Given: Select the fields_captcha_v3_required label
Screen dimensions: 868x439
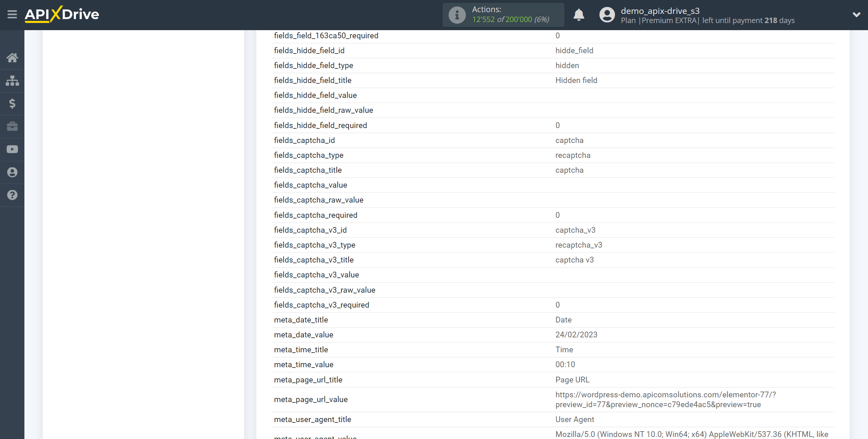Looking at the screenshot, I should coord(321,305).
